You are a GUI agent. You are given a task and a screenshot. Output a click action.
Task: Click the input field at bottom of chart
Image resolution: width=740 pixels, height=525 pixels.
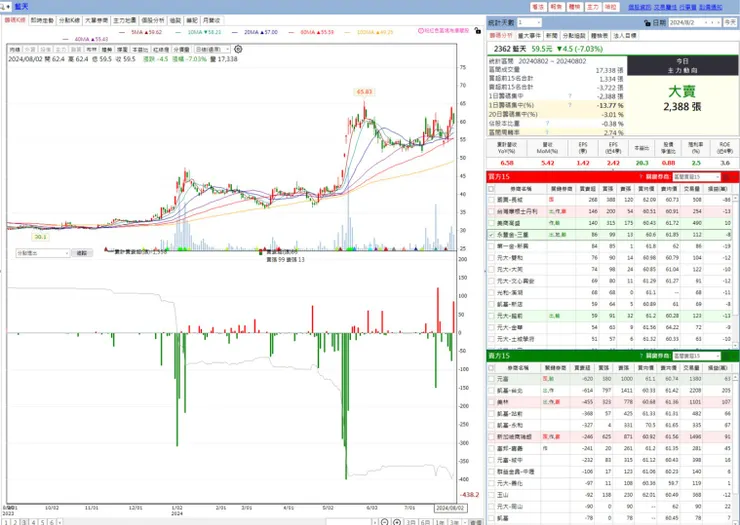[348, 522]
